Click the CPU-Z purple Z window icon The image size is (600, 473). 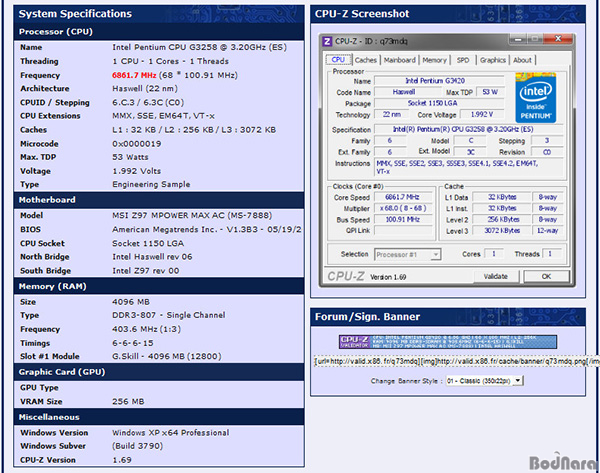(327, 41)
